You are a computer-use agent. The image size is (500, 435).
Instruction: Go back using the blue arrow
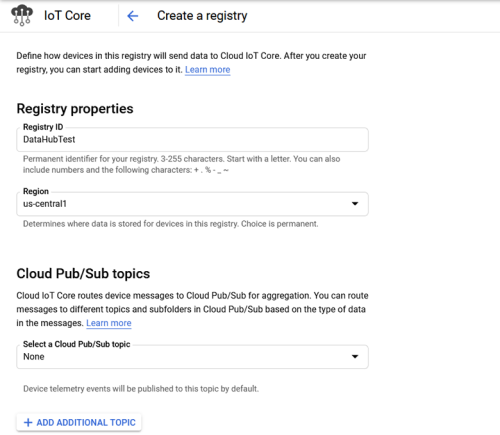[133, 16]
